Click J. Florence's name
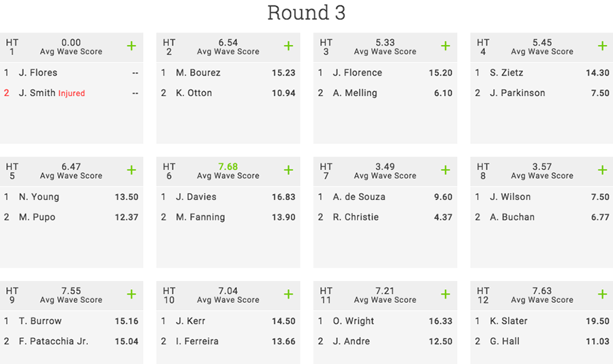Screen dimensions: 613x364 [358, 73]
